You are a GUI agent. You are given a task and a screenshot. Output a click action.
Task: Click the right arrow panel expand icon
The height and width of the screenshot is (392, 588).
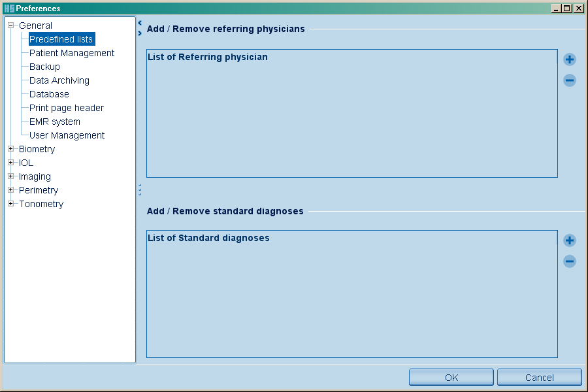pos(140,33)
